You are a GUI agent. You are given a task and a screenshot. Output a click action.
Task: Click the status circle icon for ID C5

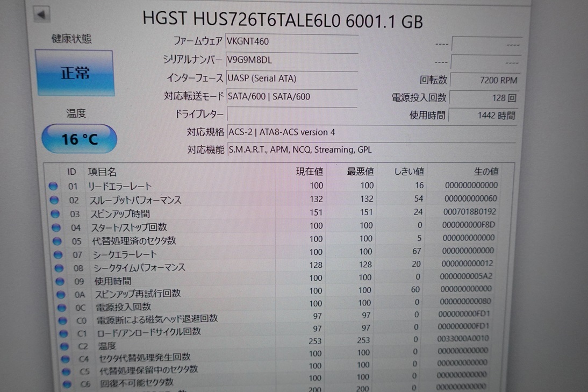coord(66,372)
